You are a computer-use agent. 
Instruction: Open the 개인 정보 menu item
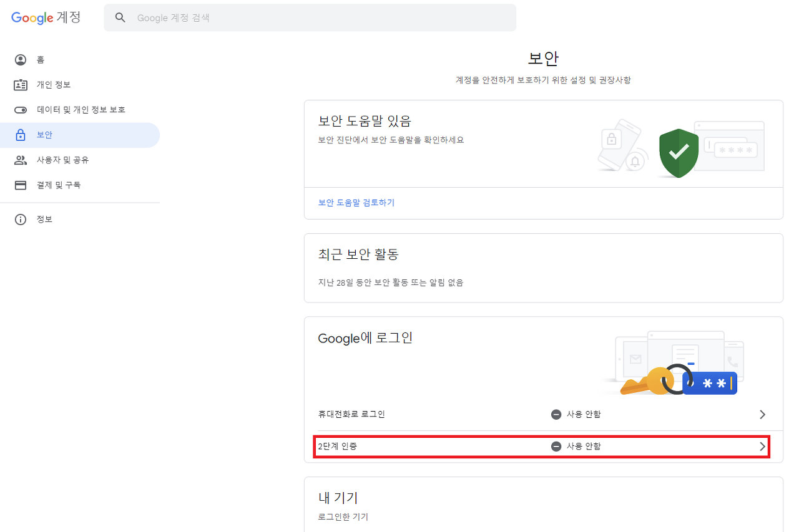[x=80, y=85]
